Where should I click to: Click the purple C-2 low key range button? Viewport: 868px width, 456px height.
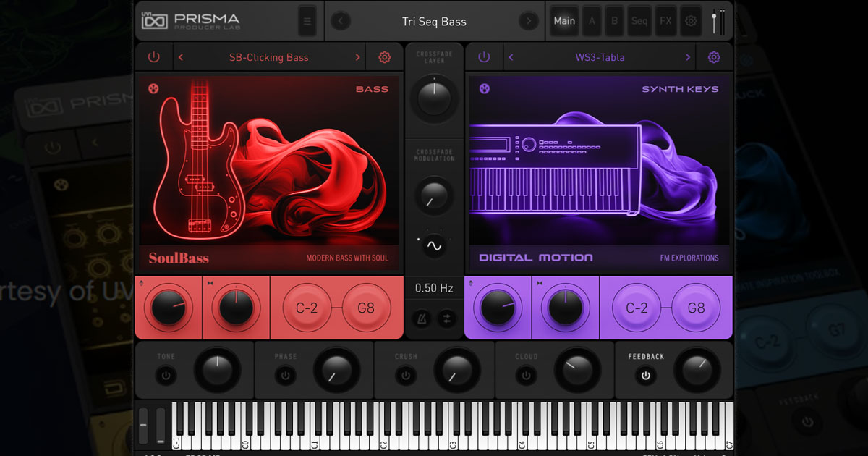[637, 308]
